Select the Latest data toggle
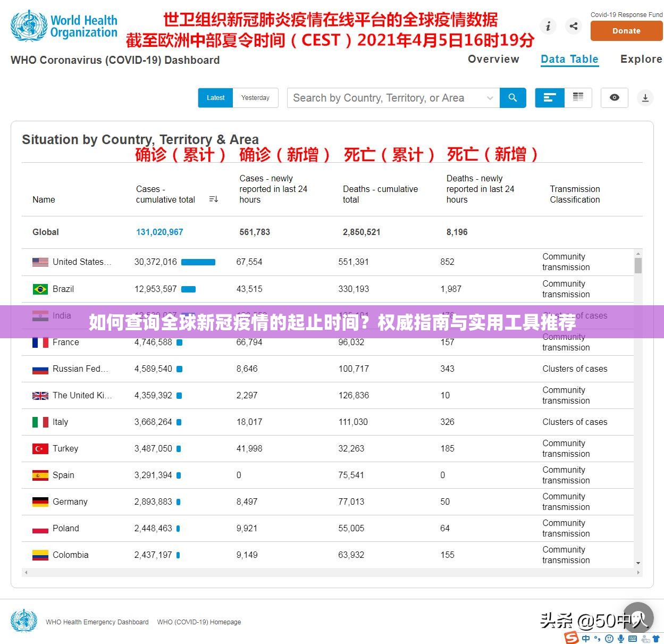 click(x=215, y=98)
